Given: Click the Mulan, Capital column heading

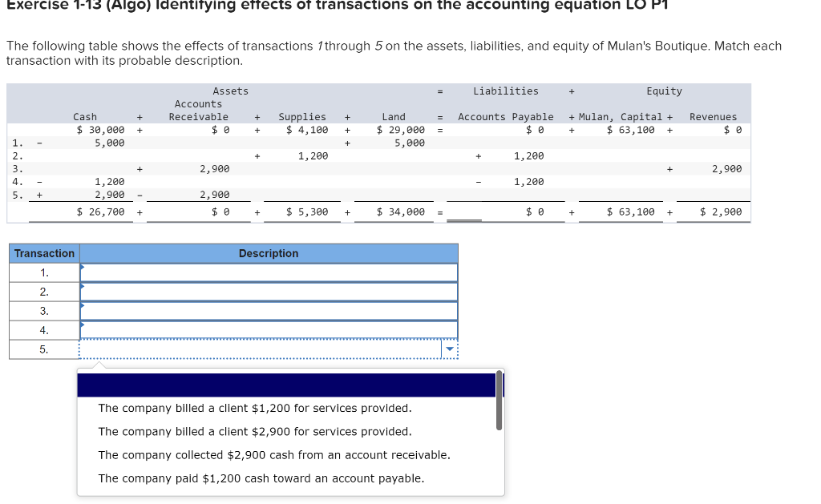Looking at the screenshot, I should tap(621, 117).
